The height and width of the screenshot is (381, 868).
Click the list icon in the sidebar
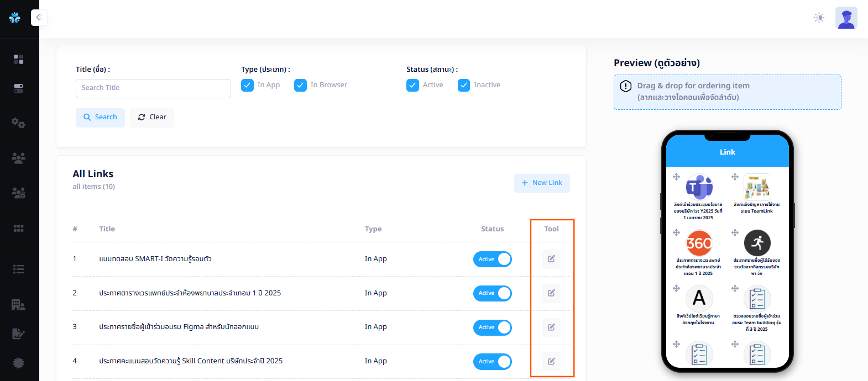click(x=18, y=269)
